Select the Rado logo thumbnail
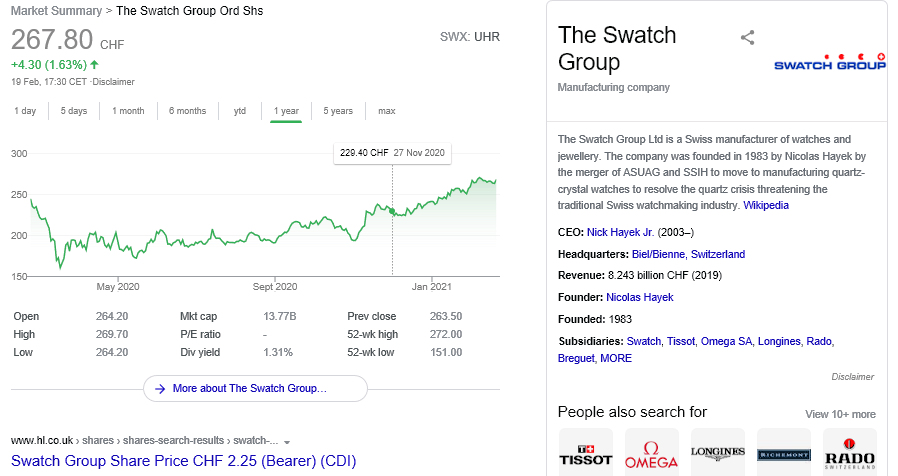The width and height of the screenshot is (898, 476). coord(849,452)
